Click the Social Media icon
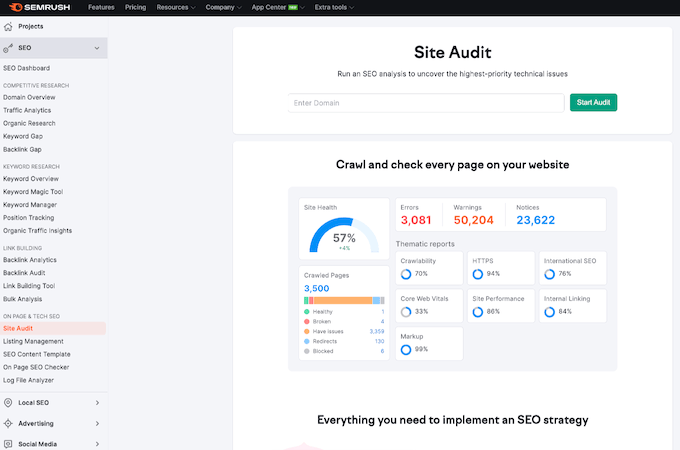Viewport: 680px width, 450px height. pos(8,444)
